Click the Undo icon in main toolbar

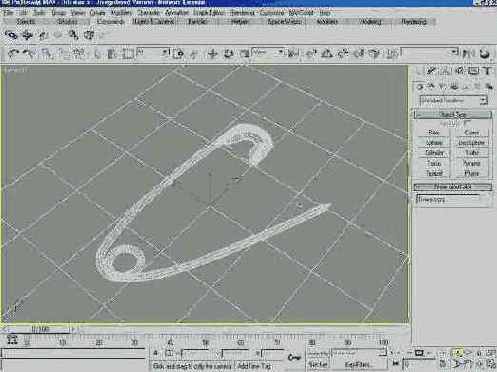13,53
